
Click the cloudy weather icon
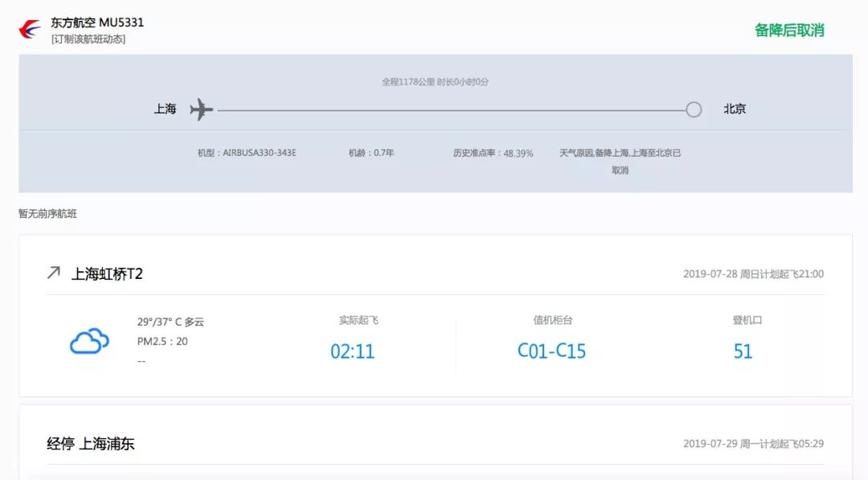pyautogui.click(x=89, y=341)
